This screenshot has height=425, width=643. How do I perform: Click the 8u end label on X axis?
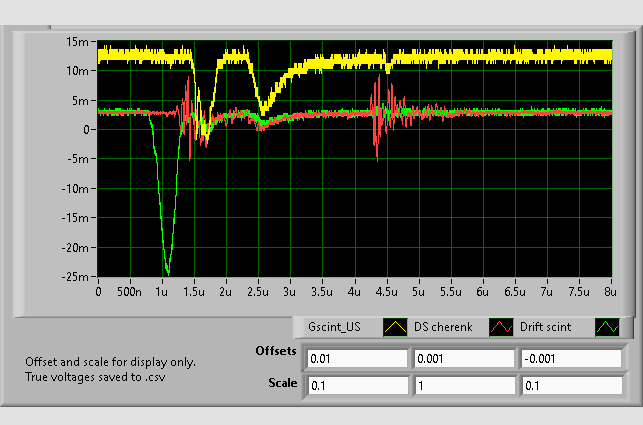pos(609,292)
